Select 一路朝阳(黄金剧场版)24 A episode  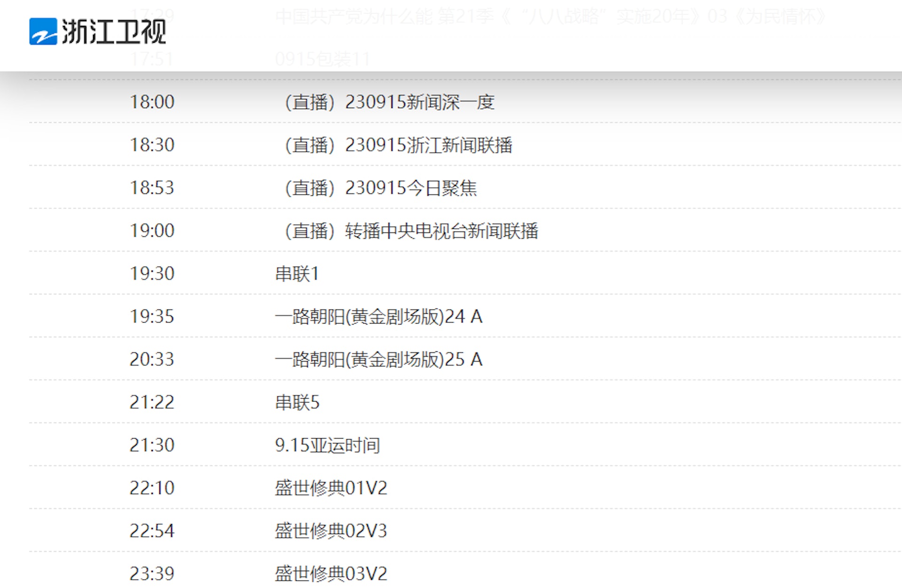coord(379,317)
